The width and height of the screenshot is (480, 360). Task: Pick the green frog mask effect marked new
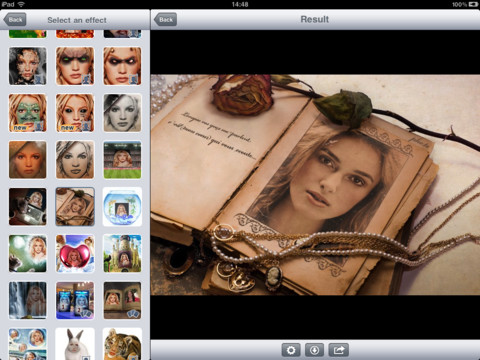28,113
